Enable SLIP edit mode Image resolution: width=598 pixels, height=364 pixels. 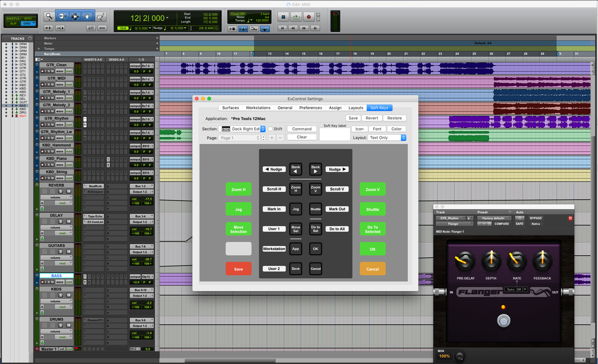pyautogui.click(x=13, y=23)
